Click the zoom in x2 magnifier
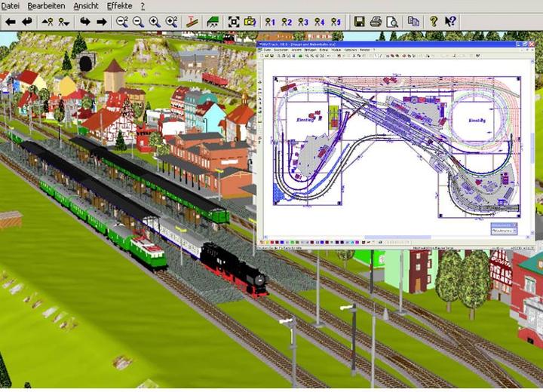543x392 pixels. point(172,22)
